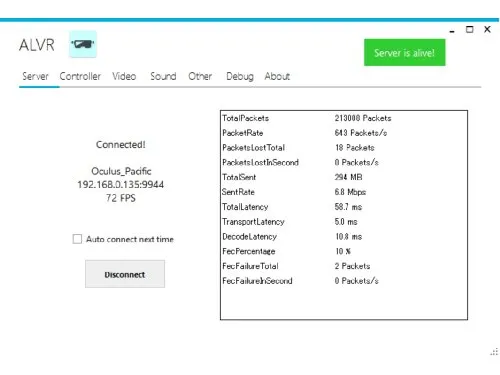
Task: Open the Video tab
Action: tap(124, 76)
